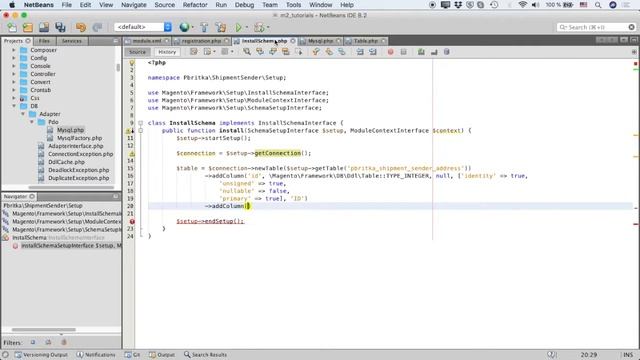Viewport: 640px width, 360px height.
Task: Open the Output window button
Action: [x=162, y=355]
